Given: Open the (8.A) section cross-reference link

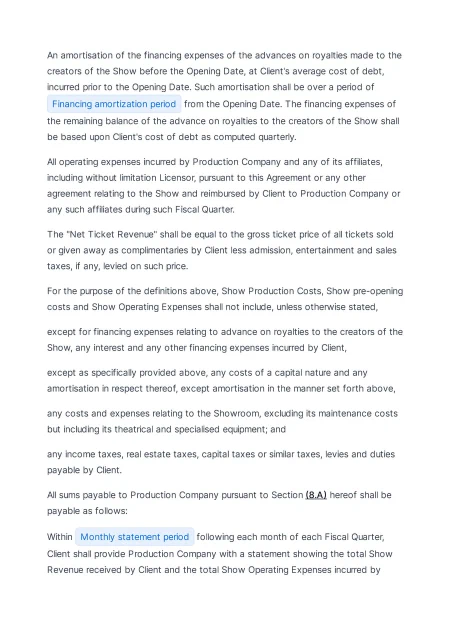Looking at the screenshot, I should (x=316, y=495).
